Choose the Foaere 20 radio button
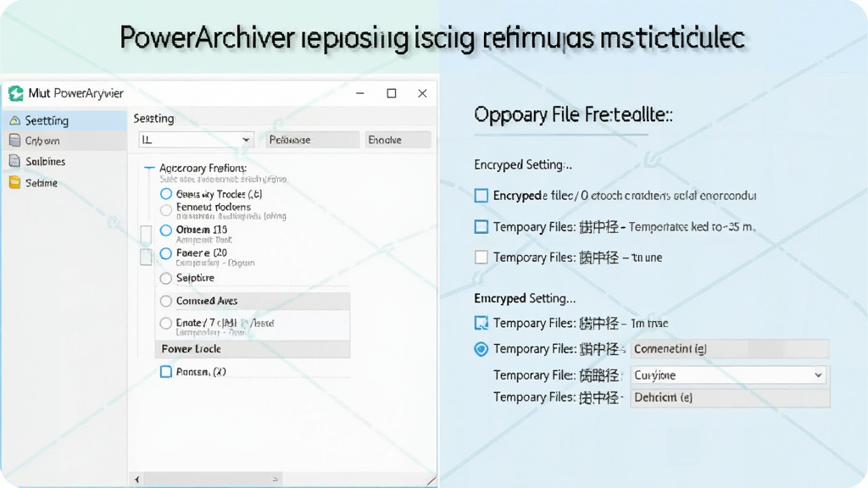The height and width of the screenshot is (488, 868). point(165,253)
